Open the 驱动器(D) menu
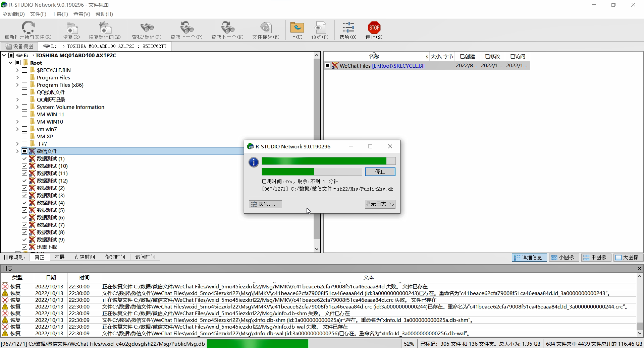Viewport: 644px width, 348px height. pyautogui.click(x=14, y=14)
